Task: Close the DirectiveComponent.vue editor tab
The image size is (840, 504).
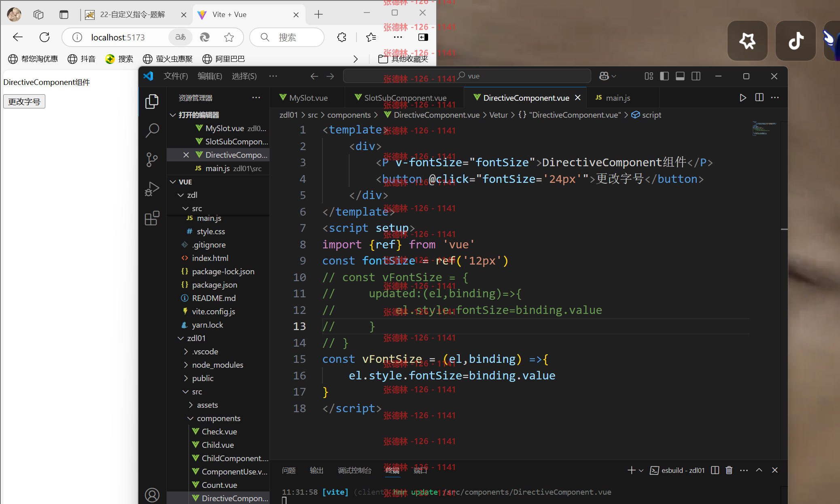Action: point(578,97)
